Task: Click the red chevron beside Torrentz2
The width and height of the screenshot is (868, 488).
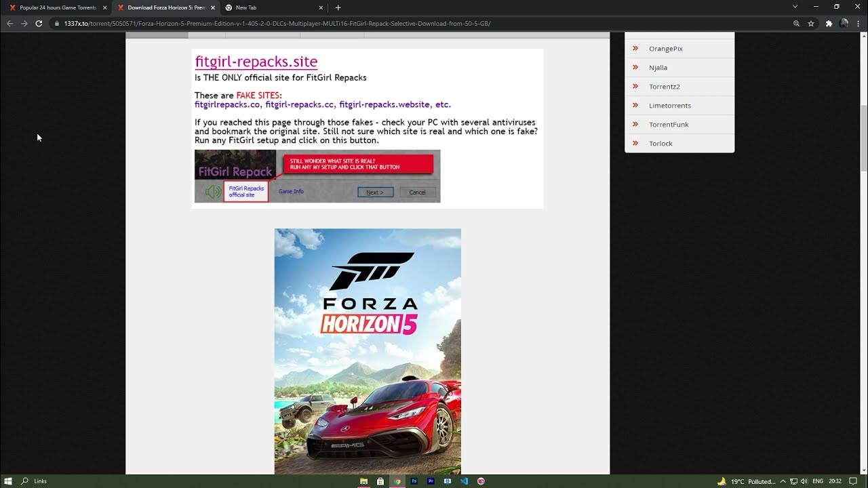Action: click(x=635, y=86)
